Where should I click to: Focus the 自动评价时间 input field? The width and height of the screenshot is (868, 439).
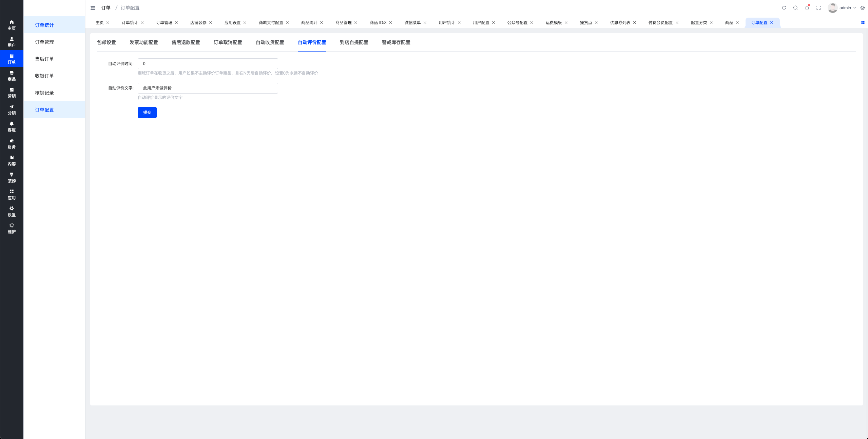pos(208,64)
